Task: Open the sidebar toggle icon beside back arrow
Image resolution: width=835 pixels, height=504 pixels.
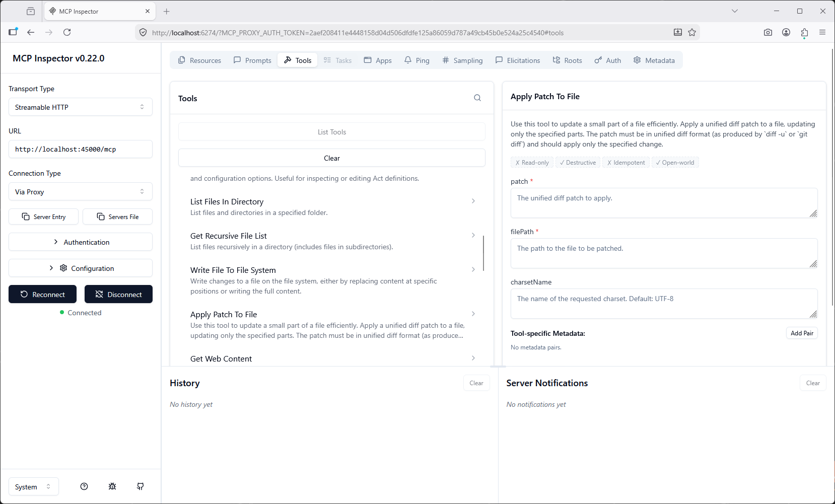Action: (13, 32)
